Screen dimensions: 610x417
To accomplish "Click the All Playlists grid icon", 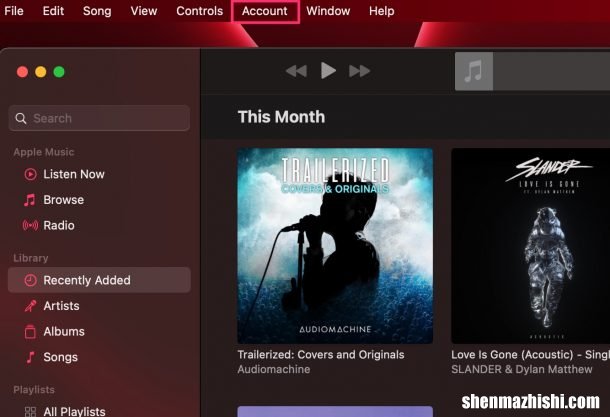I will (30, 412).
